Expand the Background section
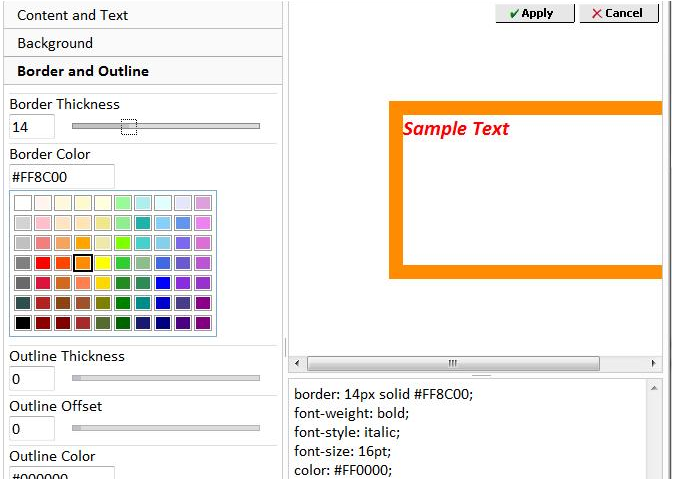The image size is (677, 479). [140, 43]
